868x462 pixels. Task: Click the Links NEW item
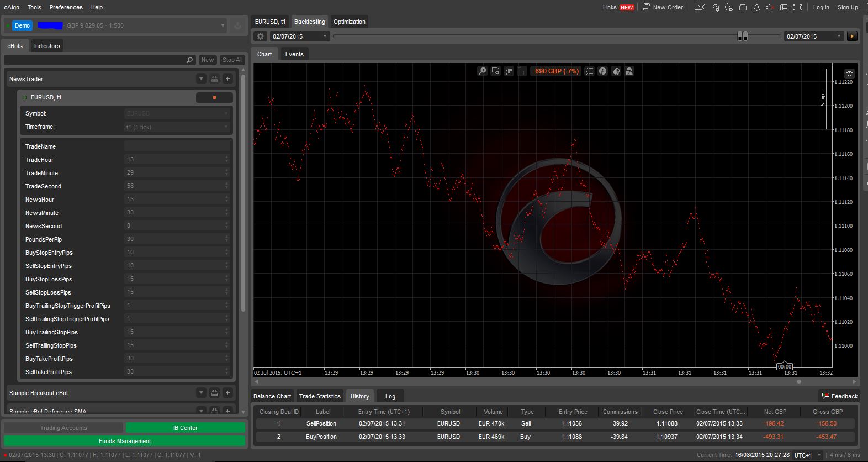pos(618,7)
